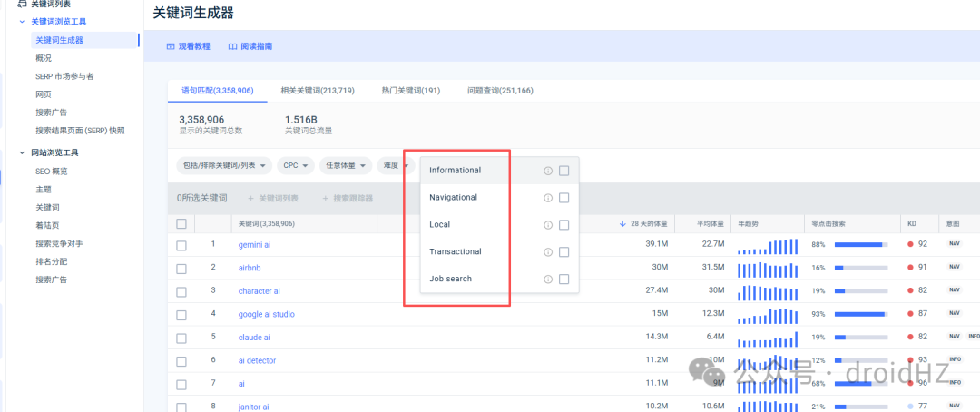The width and height of the screenshot is (980, 412).
Task: Open 关键词生成器 in the sidebar
Action: [x=59, y=40]
